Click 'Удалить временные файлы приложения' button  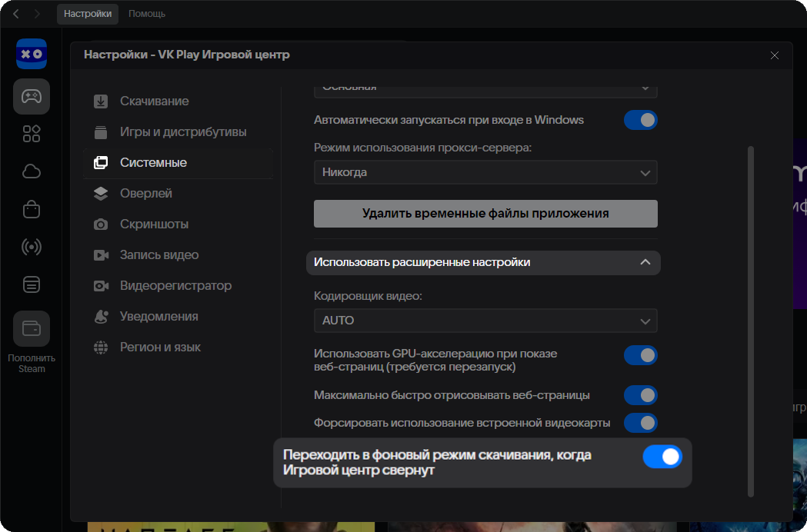click(485, 214)
